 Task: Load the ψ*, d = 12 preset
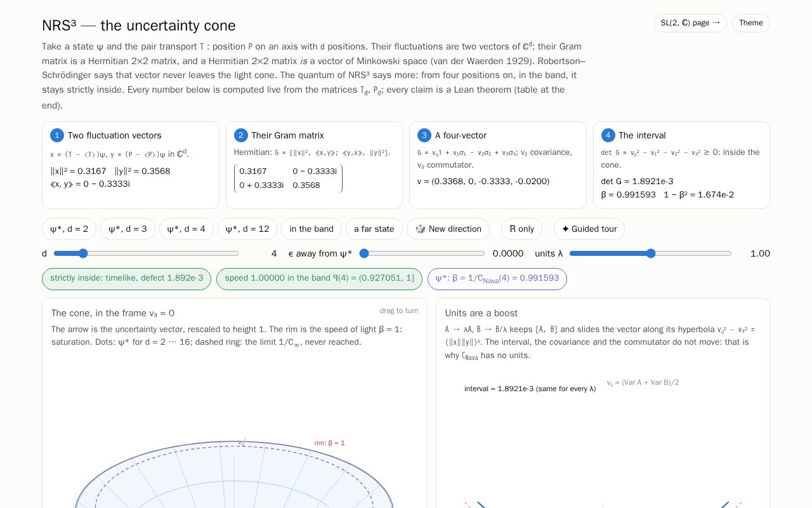(x=247, y=229)
